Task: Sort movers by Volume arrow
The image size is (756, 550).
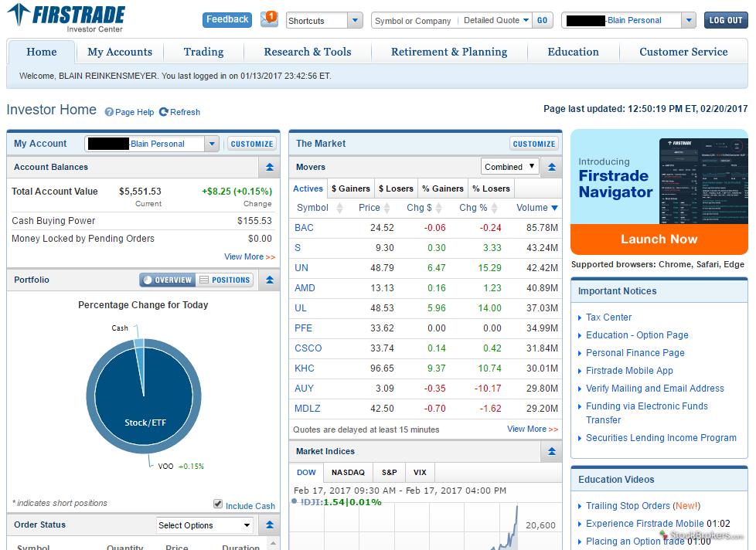Action: tap(554, 208)
